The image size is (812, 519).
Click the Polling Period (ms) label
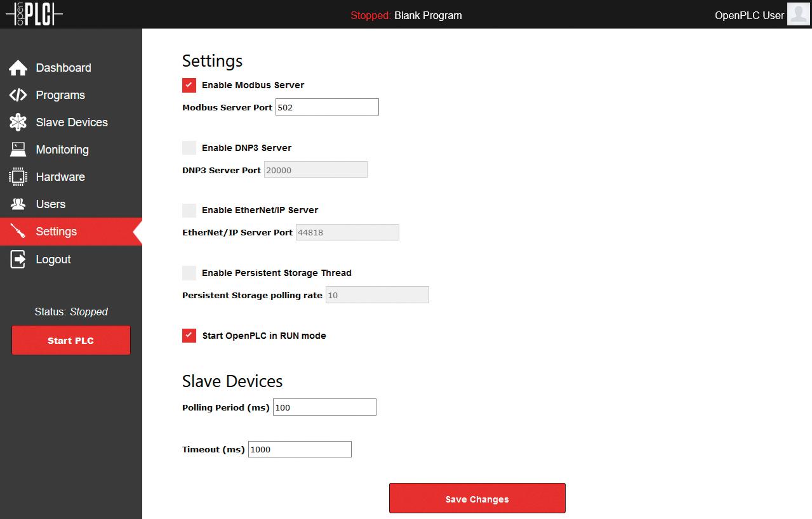226,407
